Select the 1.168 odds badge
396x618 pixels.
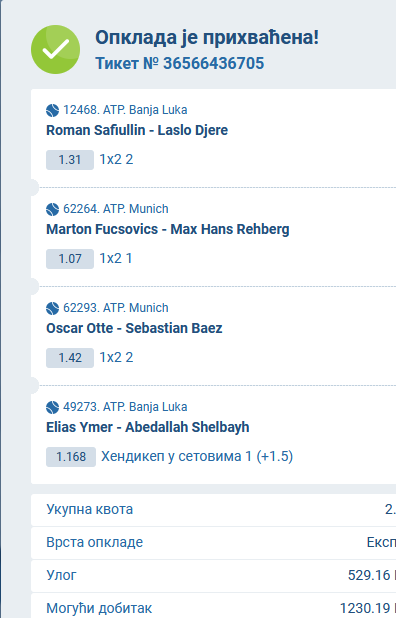pyautogui.click(x=71, y=457)
